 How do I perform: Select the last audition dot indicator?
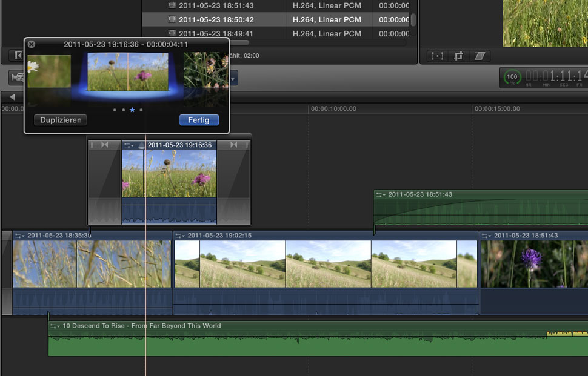click(x=141, y=110)
